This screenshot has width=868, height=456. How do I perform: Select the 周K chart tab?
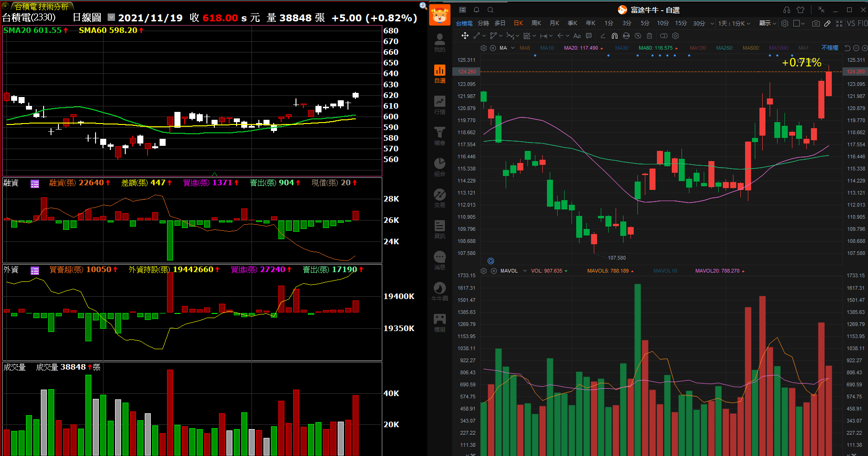[536, 23]
